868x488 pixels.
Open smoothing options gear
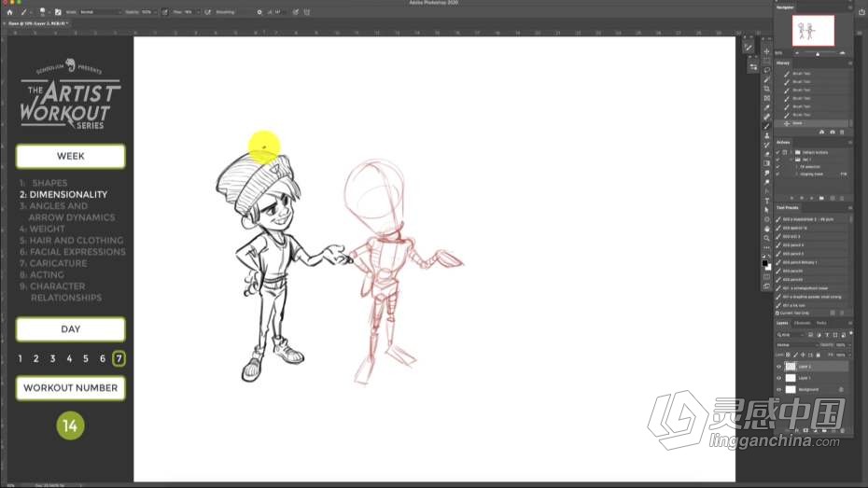pos(259,11)
